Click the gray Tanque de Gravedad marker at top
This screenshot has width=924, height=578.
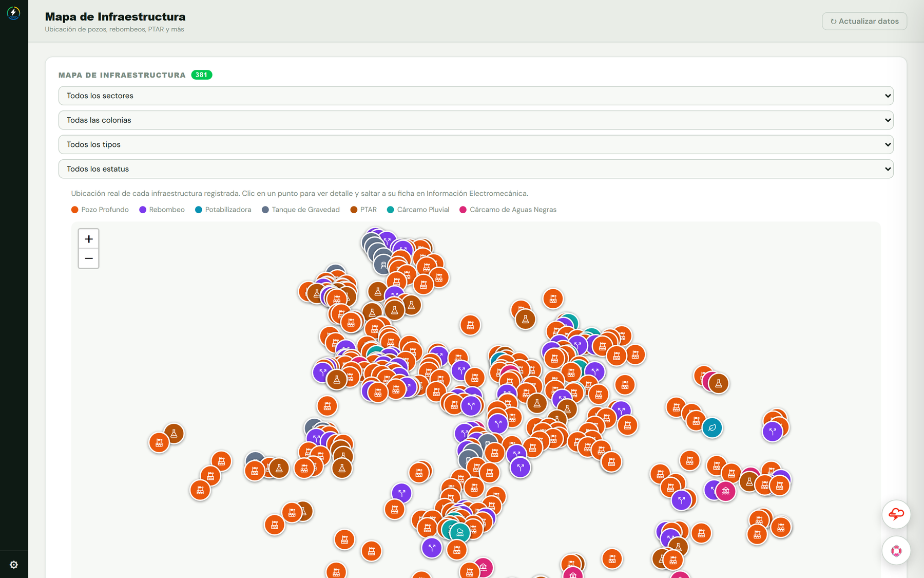[x=383, y=265]
